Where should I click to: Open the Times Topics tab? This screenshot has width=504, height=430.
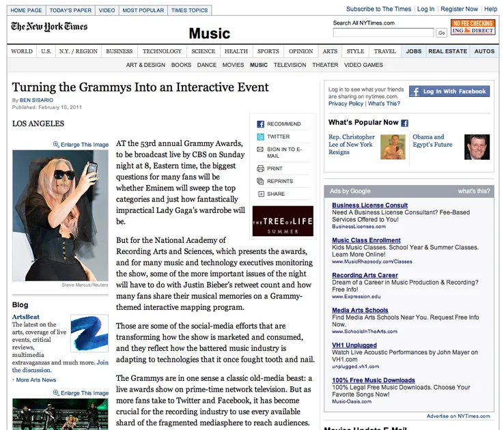[x=189, y=10]
